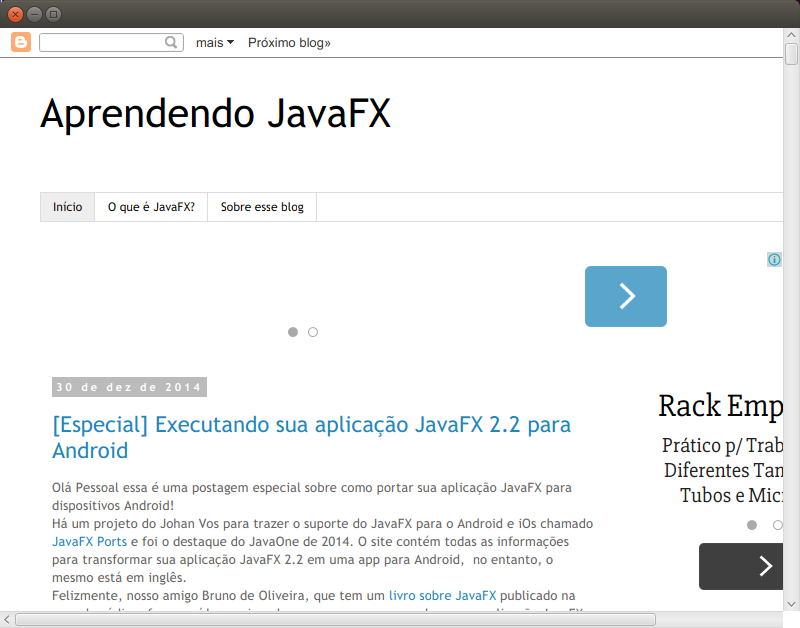Click the camera icon in the window titlebar
This screenshot has height=628, width=800.
point(53,14)
